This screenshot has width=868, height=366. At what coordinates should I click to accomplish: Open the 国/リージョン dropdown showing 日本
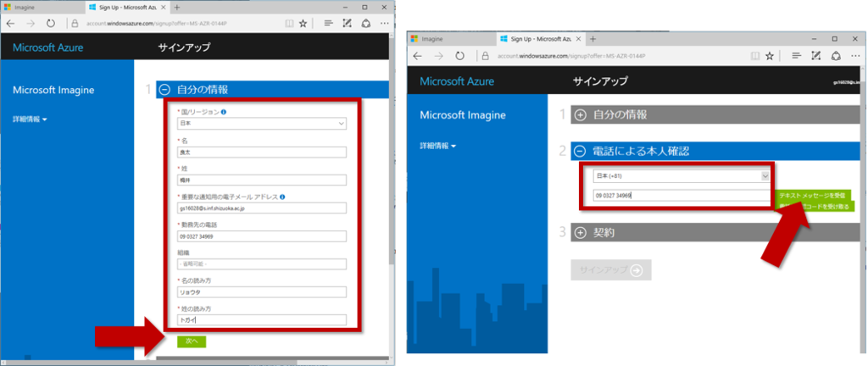(261, 124)
